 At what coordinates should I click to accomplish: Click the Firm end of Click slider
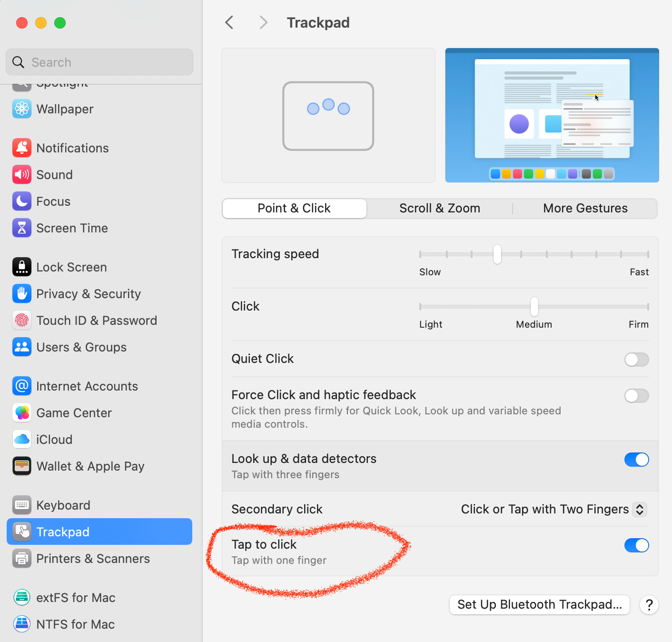click(639, 324)
